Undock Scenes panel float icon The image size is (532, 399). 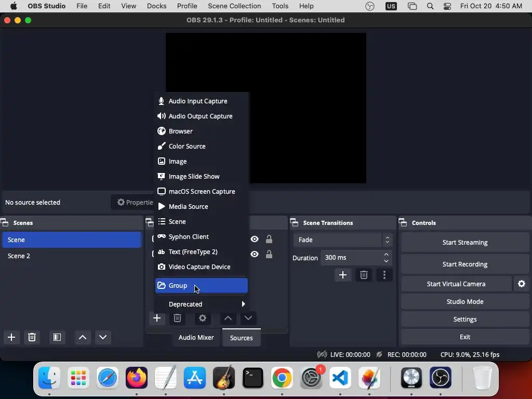5,223
